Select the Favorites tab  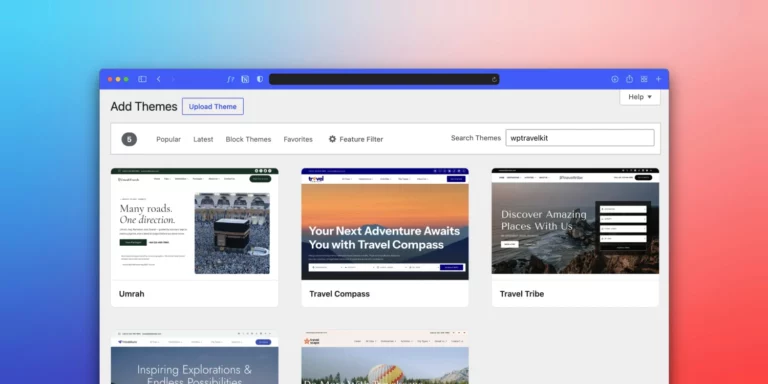tap(298, 139)
